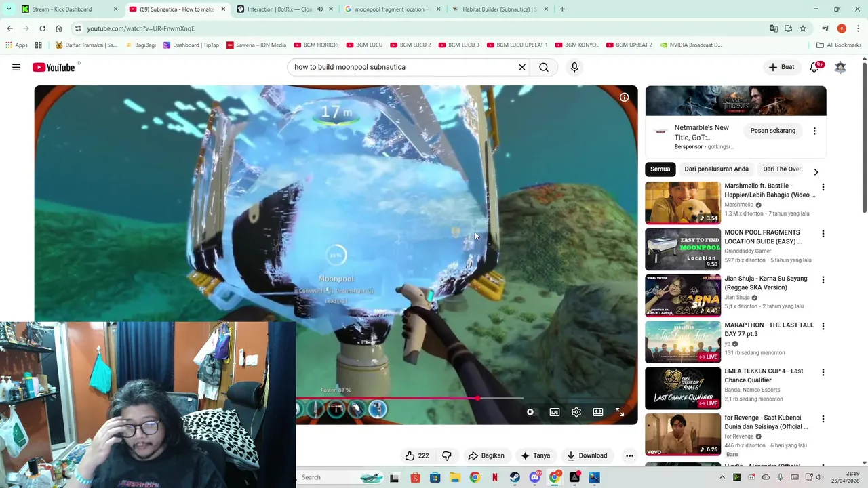Open options for Marshmello video
Viewport: 868px width, 488px height.
coord(823,187)
